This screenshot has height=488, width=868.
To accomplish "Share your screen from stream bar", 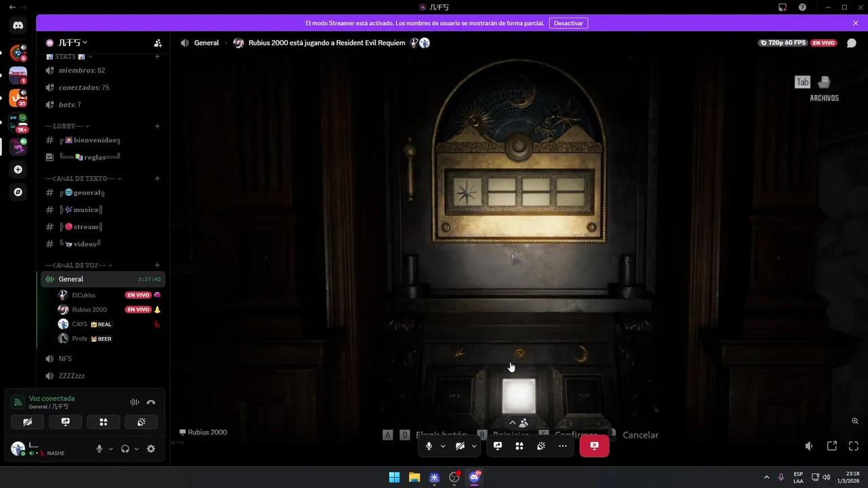I will (498, 446).
